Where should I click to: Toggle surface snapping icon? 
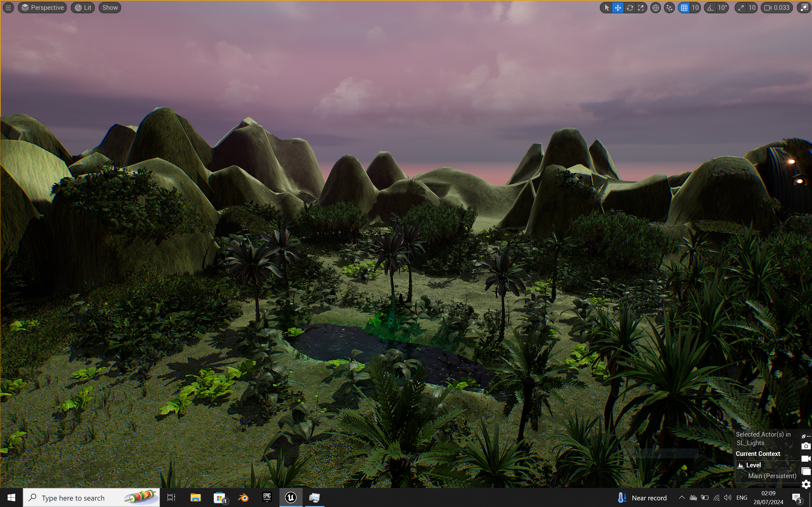pyautogui.click(x=669, y=8)
